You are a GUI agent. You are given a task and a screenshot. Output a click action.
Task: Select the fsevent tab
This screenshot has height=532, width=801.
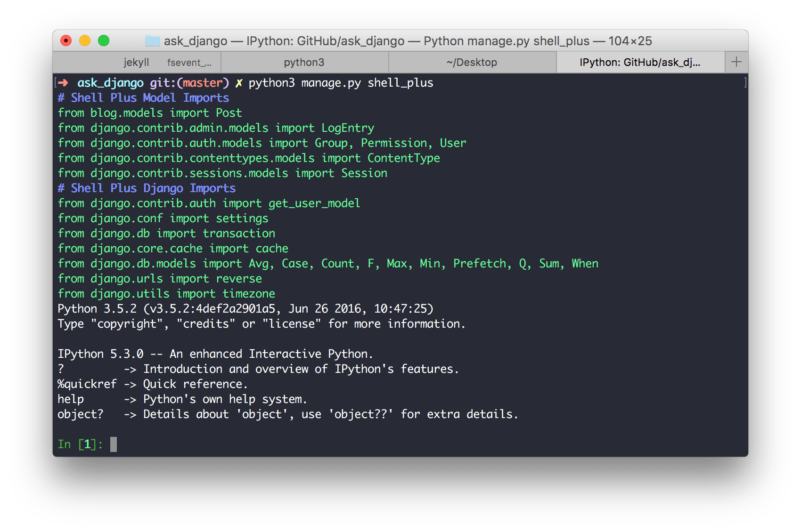pyautogui.click(x=189, y=62)
